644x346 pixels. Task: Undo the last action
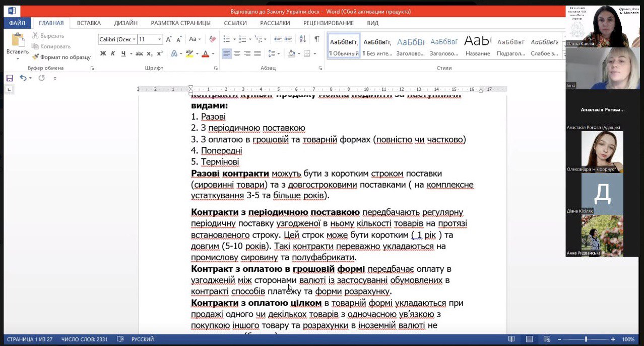[23, 78]
